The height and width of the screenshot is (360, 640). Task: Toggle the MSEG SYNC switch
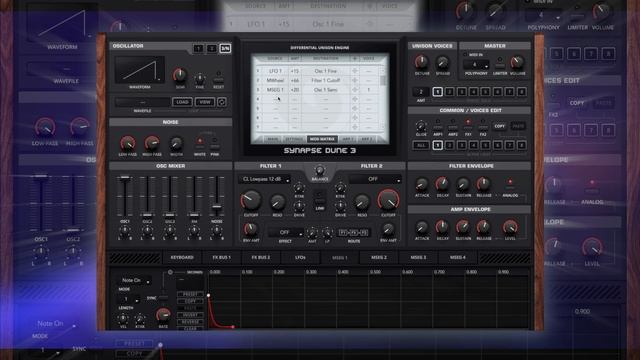pyautogui.click(x=163, y=298)
